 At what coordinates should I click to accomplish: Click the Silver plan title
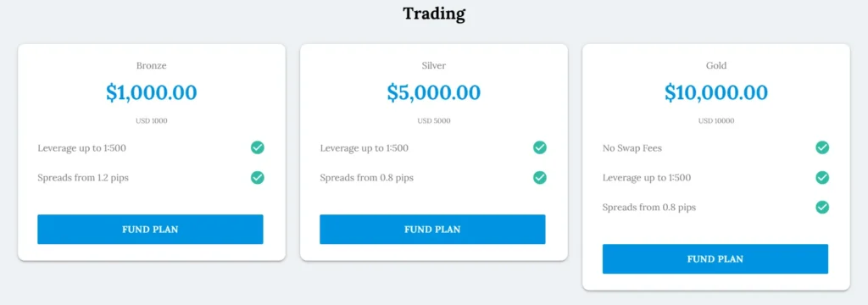433,65
